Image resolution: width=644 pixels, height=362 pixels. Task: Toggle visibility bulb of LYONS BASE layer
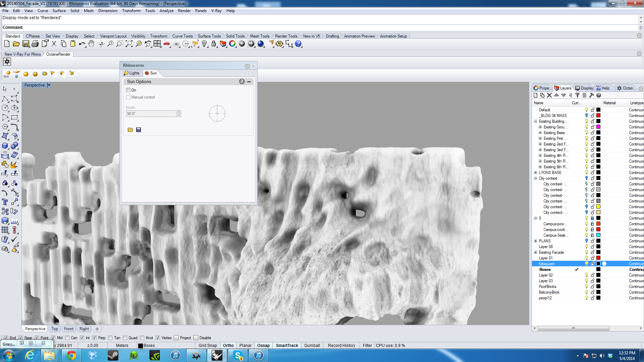point(587,173)
